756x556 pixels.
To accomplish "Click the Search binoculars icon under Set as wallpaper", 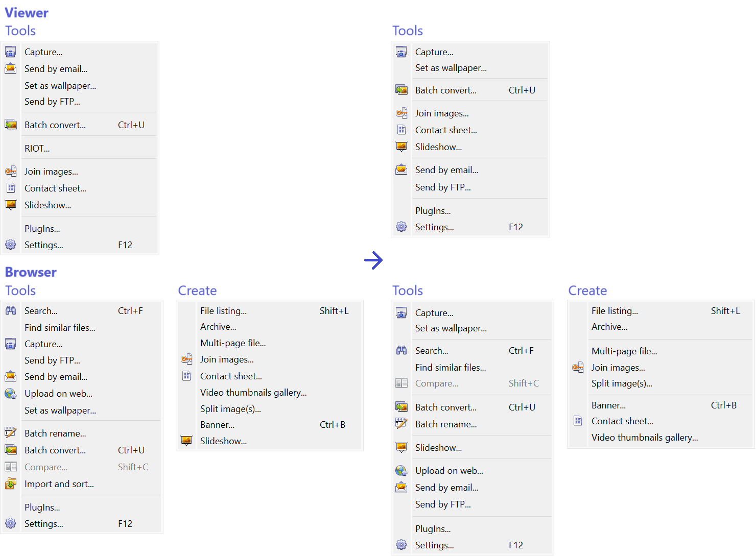I will (x=401, y=350).
